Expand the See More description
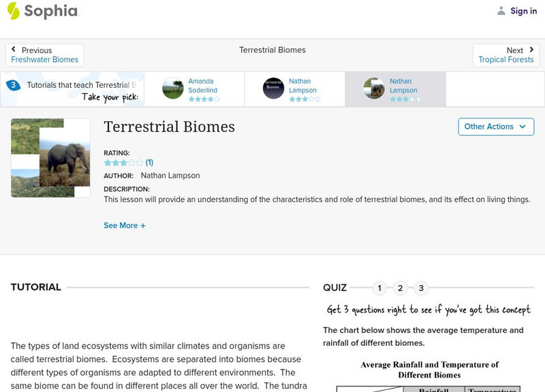545x392 pixels. pos(125,225)
